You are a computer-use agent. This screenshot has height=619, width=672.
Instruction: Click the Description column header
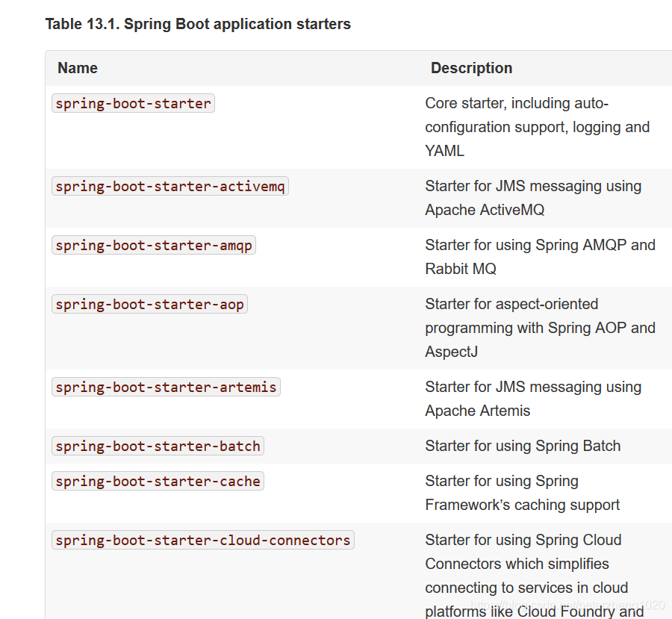471,68
